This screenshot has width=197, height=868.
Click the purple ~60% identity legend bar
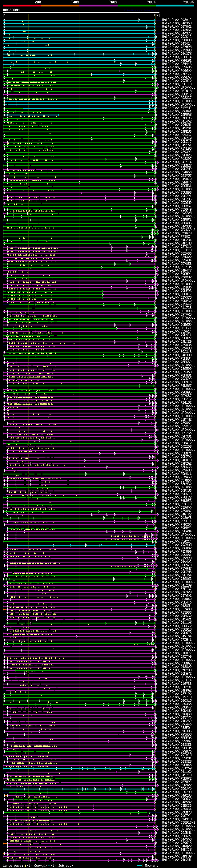(99, 6)
